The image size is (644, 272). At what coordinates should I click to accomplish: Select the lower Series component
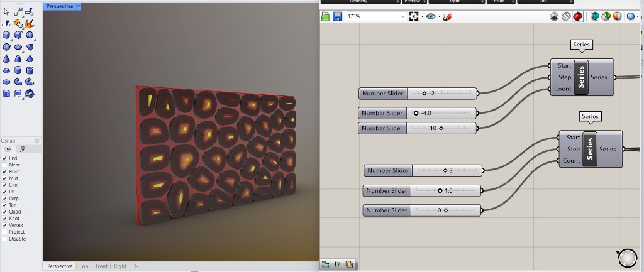(590, 149)
